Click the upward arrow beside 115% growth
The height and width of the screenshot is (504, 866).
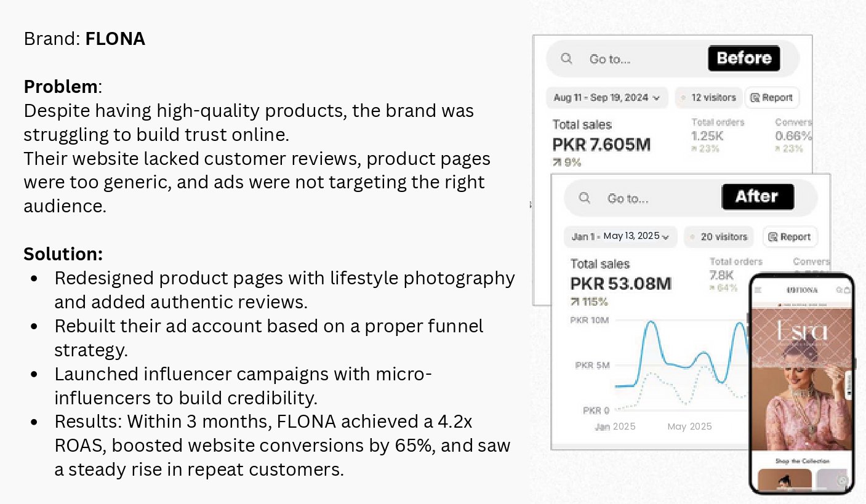pyautogui.click(x=575, y=302)
